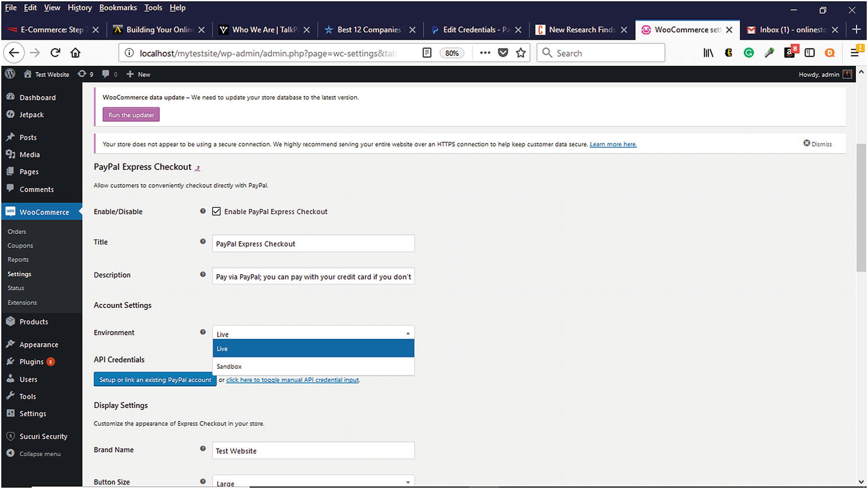Open the Learn more here link

(x=613, y=144)
